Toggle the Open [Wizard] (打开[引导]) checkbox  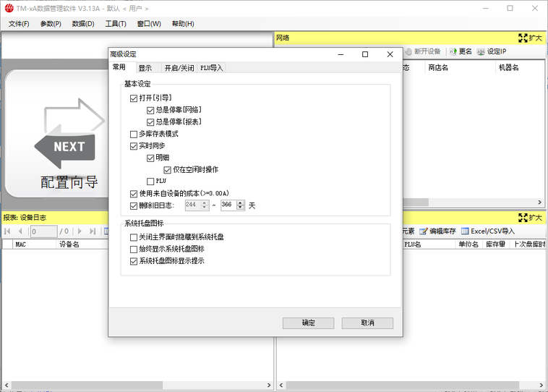pyautogui.click(x=134, y=98)
